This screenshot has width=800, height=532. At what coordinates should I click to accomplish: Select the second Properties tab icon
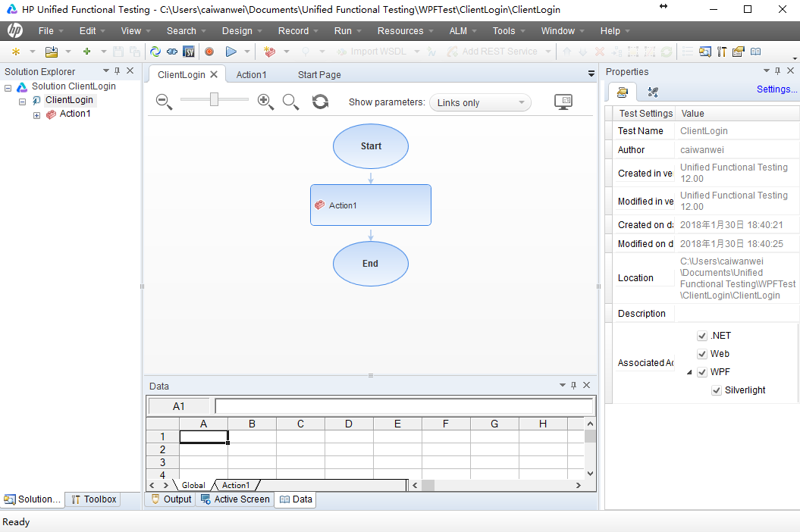[x=653, y=92]
